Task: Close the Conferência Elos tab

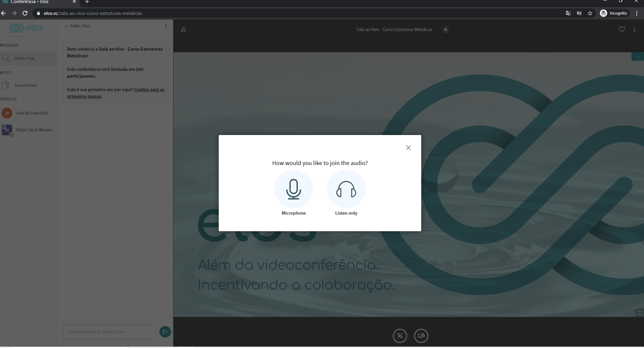Action: pyautogui.click(x=74, y=2)
